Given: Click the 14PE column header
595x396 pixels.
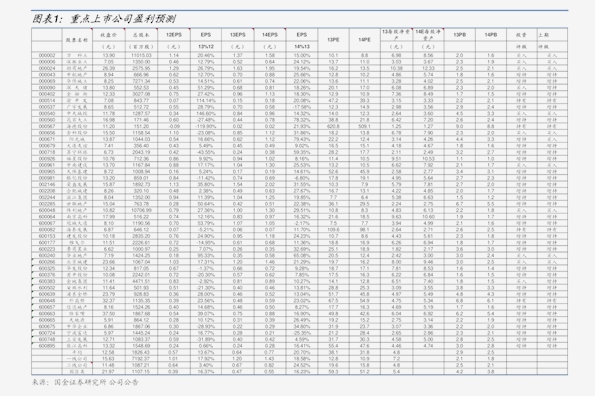Looking at the screenshot, I should [365, 39].
